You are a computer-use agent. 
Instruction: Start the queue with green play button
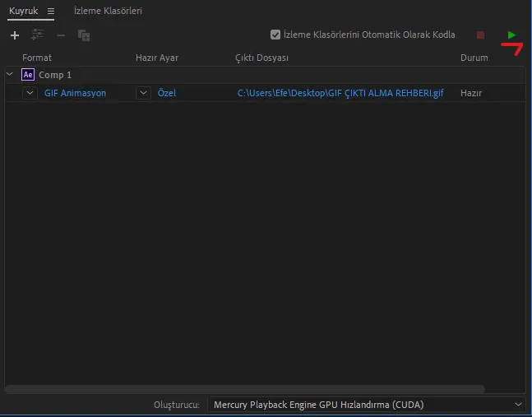pyautogui.click(x=511, y=35)
